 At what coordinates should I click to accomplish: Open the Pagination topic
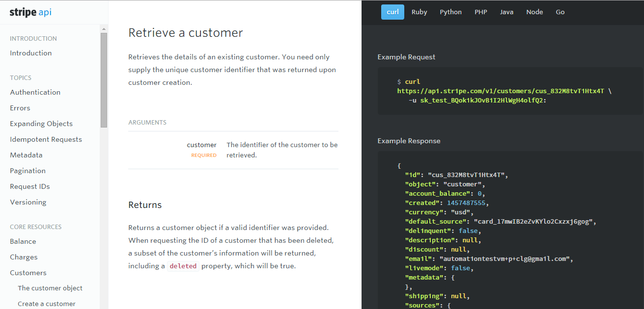tap(28, 171)
